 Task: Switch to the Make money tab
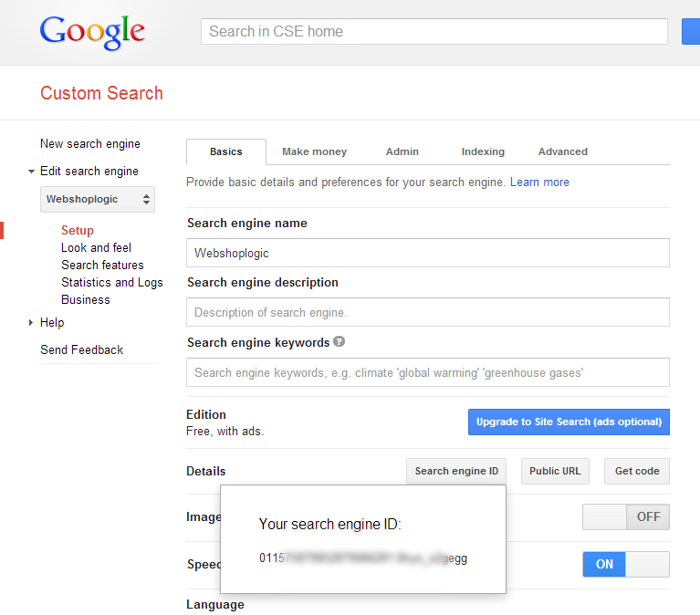pyautogui.click(x=314, y=151)
